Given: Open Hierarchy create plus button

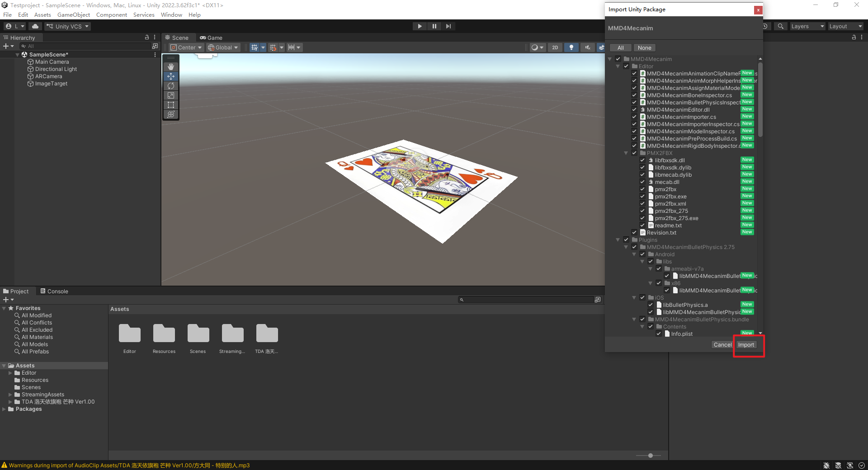Looking at the screenshot, I should coord(8,46).
